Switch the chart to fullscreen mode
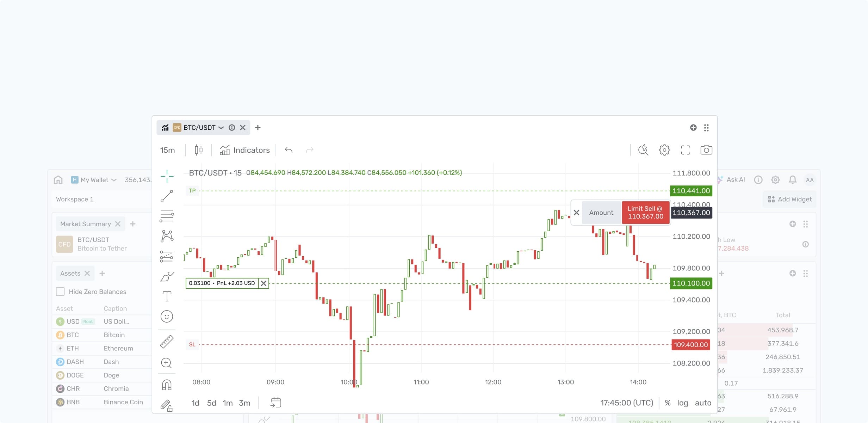 pyautogui.click(x=686, y=150)
